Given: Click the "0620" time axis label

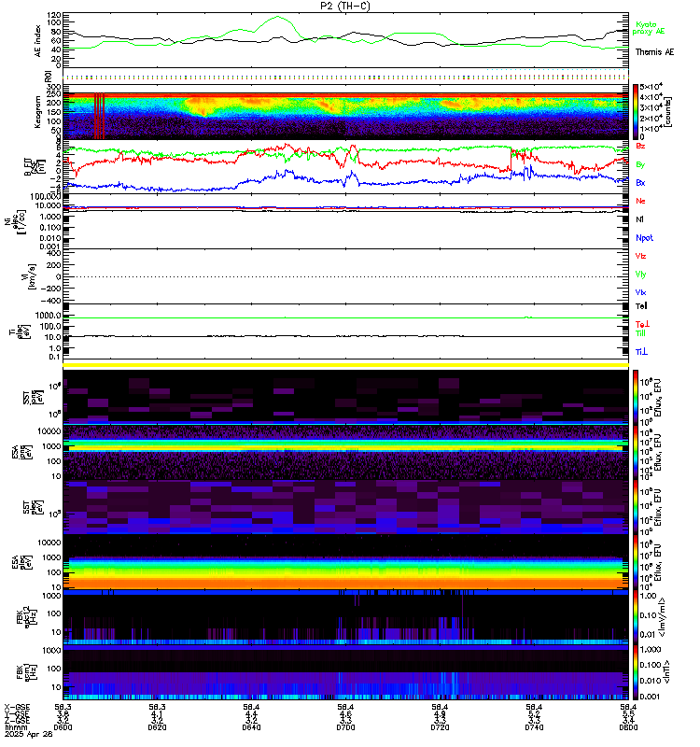Looking at the screenshot, I should (157, 727).
